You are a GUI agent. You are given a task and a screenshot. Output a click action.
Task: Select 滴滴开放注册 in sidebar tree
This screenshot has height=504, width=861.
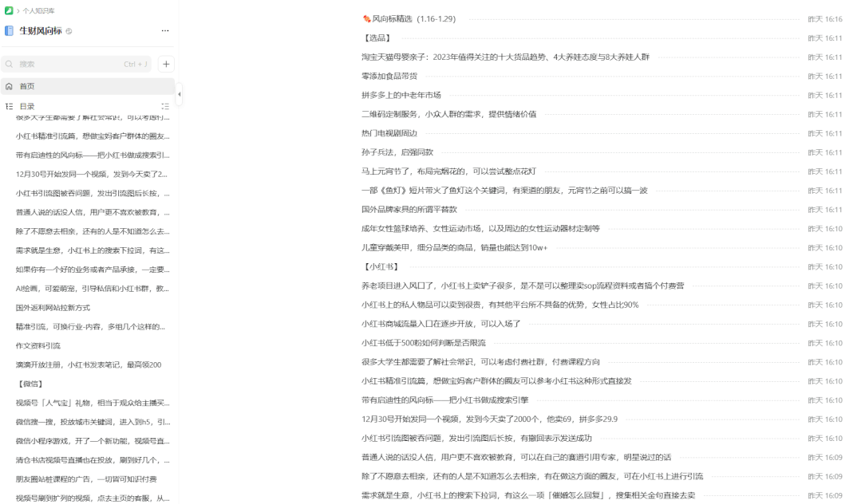(89, 365)
